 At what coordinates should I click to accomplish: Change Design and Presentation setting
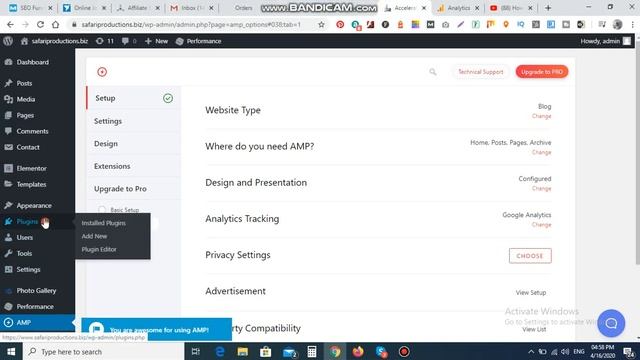click(x=541, y=189)
